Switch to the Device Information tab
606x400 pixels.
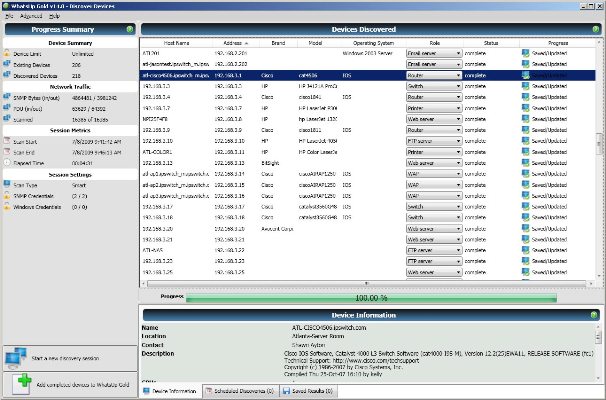(x=170, y=391)
